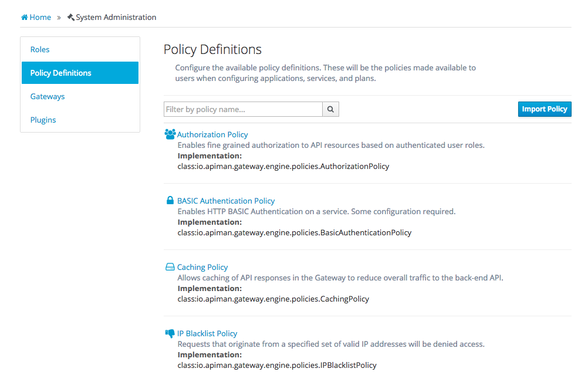Click the Caching Policy drive icon
Image resolution: width=588 pixels, height=382 pixels.
click(170, 267)
